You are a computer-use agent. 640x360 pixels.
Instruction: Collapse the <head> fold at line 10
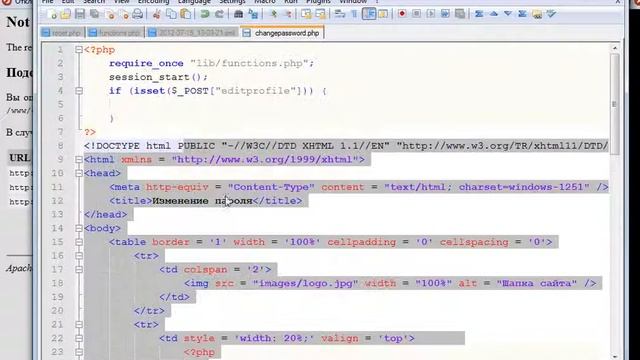(x=79, y=173)
